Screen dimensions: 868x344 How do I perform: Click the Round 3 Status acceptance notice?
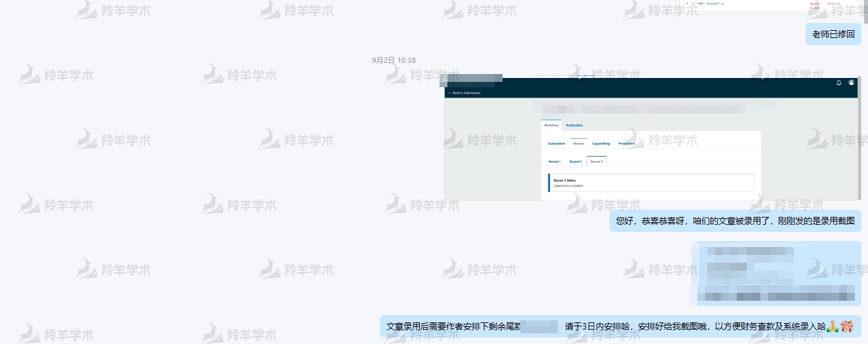[651, 183]
